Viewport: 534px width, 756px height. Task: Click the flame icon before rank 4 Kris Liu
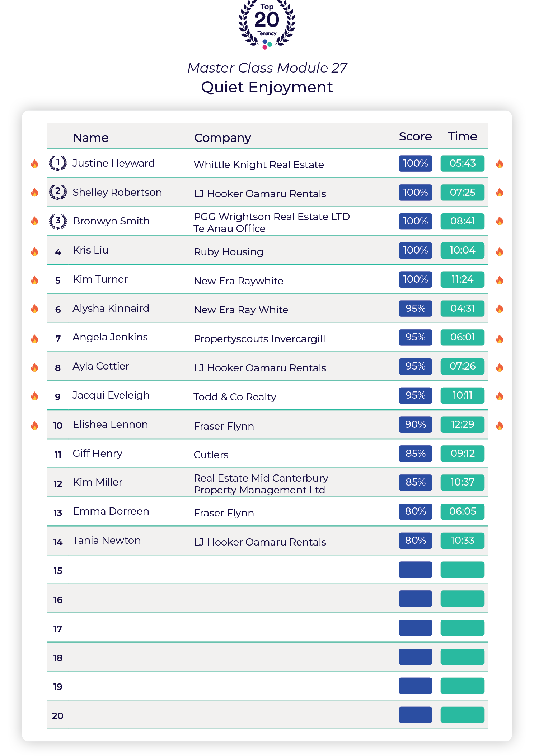pyautogui.click(x=34, y=251)
